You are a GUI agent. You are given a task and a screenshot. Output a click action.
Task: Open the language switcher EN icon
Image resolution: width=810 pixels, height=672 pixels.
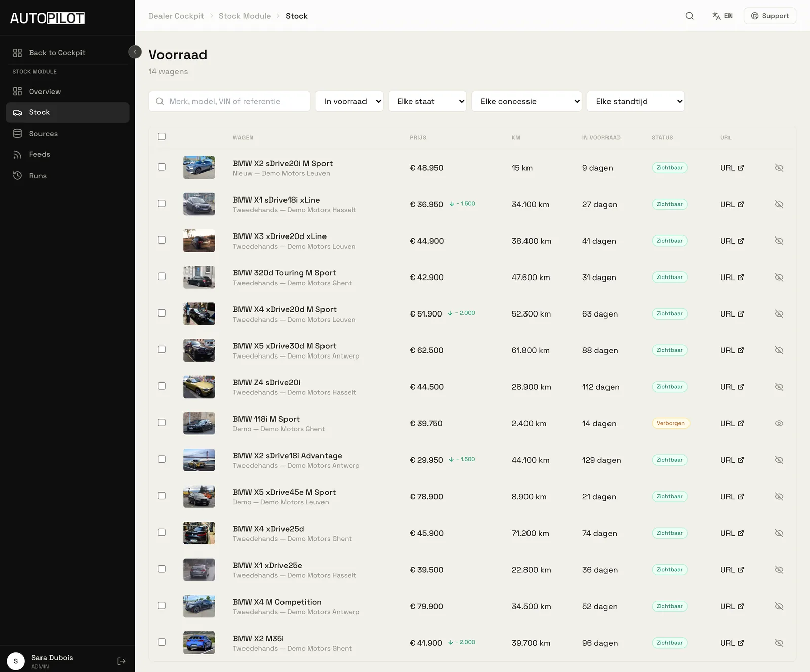pyautogui.click(x=722, y=16)
